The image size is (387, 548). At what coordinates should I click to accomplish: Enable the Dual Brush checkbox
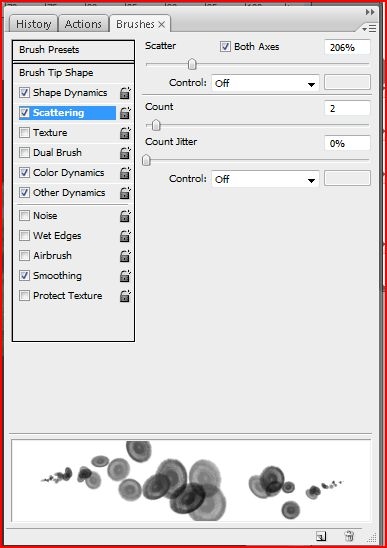(24, 152)
